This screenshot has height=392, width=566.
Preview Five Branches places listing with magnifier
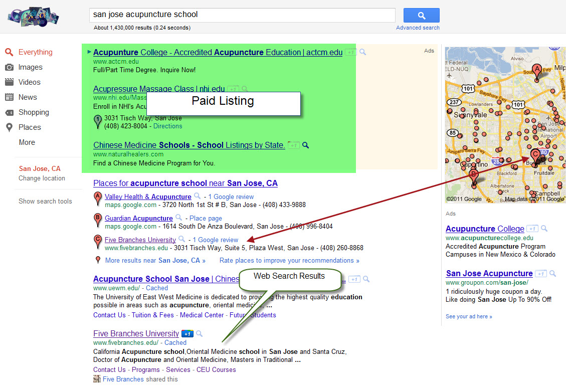point(181,239)
